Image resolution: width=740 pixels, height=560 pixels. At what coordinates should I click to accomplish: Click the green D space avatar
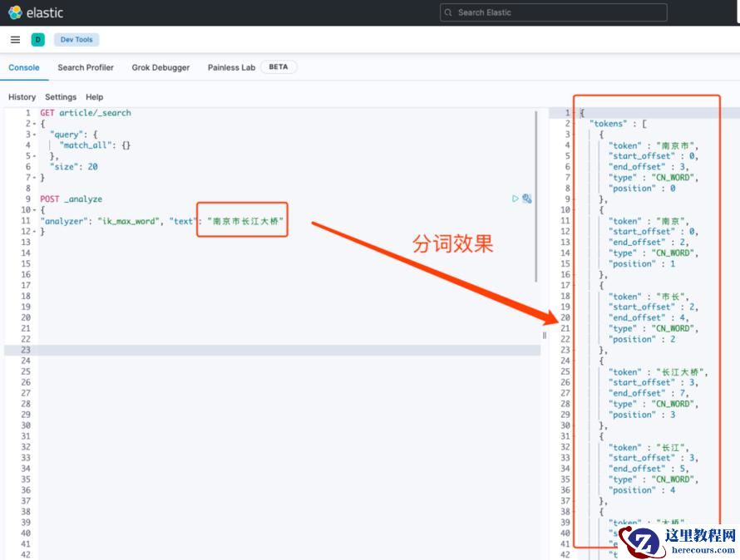pos(37,40)
